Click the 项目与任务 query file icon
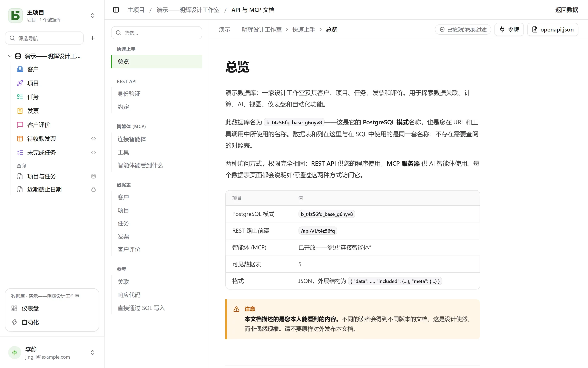 pyautogui.click(x=20, y=176)
